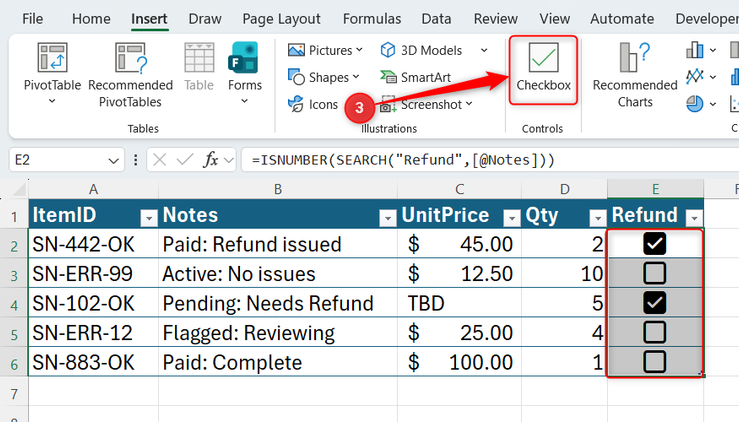Viewport: 739px width, 422px height.
Task: Expand the PivotTable dropdown arrow
Action: pyautogui.click(x=52, y=101)
